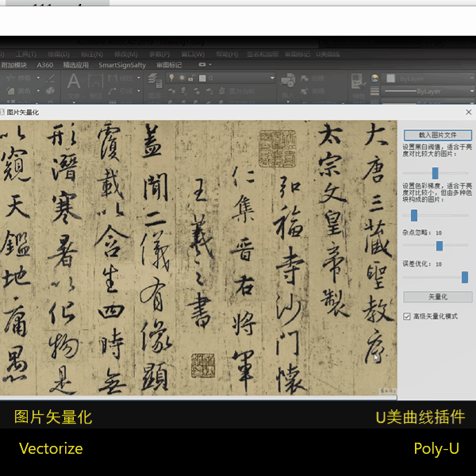476x476 pixels.
Task: Click the large Text (文字) tool icon
Action: (74, 81)
